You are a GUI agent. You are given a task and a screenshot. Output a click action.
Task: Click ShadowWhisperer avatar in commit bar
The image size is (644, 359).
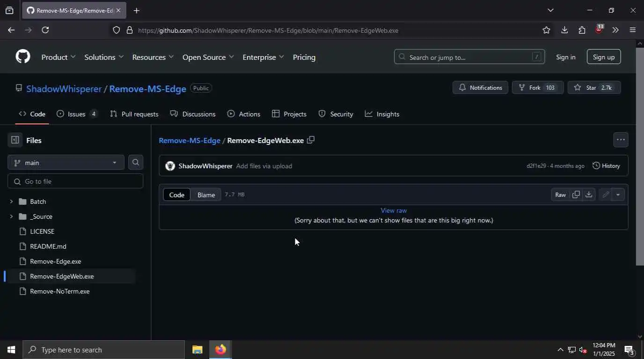pyautogui.click(x=170, y=166)
